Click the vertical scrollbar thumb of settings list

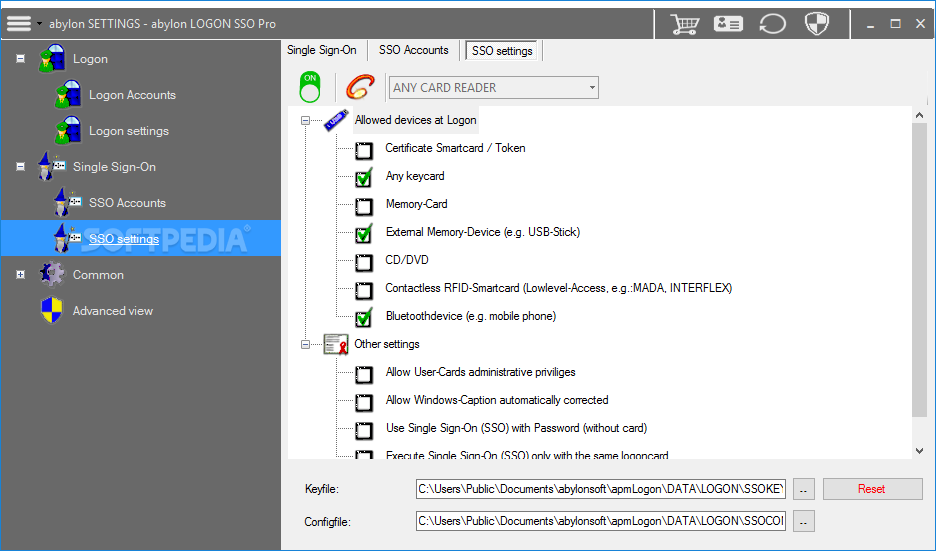pos(919,270)
